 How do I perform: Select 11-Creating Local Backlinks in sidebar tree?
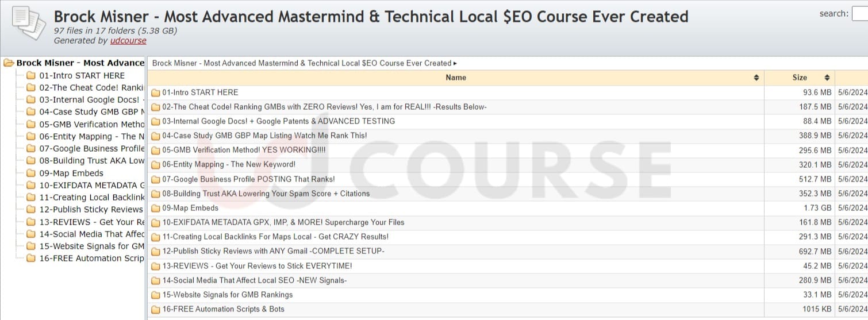(x=91, y=197)
